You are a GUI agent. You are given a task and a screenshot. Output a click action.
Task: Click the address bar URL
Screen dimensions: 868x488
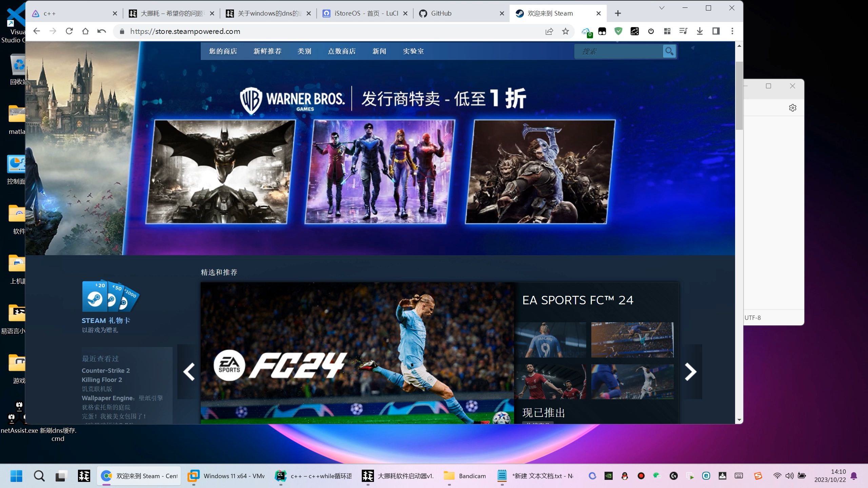click(185, 31)
